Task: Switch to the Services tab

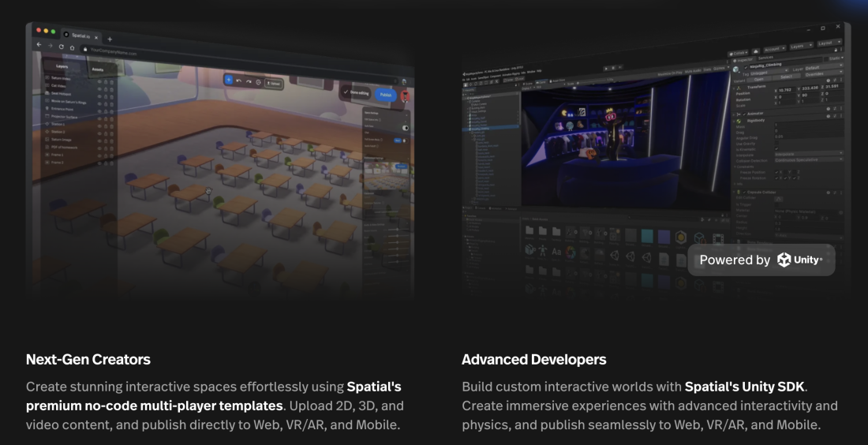Action: [x=765, y=58]
